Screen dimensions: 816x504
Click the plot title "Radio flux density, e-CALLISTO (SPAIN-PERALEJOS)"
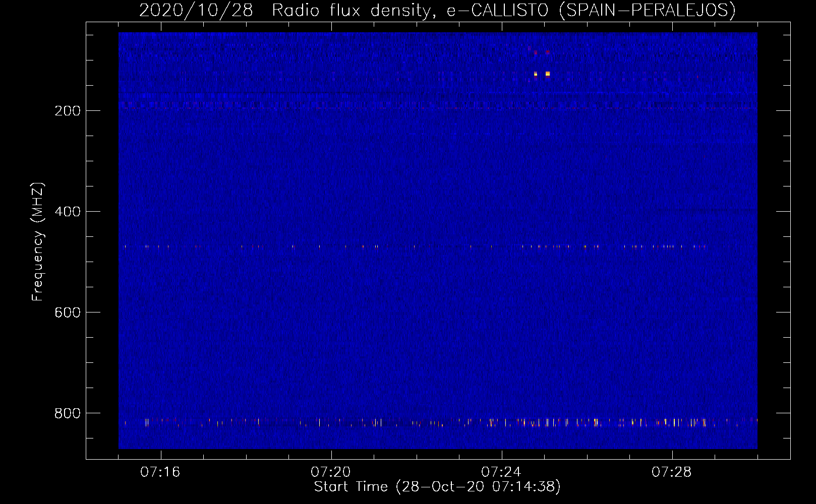pyautogui.click(x=504, y=11)
